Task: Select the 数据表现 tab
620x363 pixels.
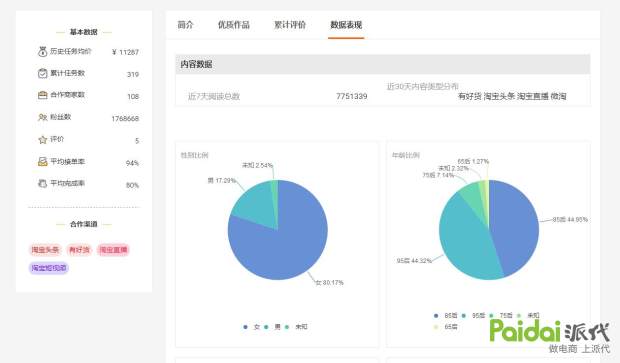Action: [x=346, y=25]
